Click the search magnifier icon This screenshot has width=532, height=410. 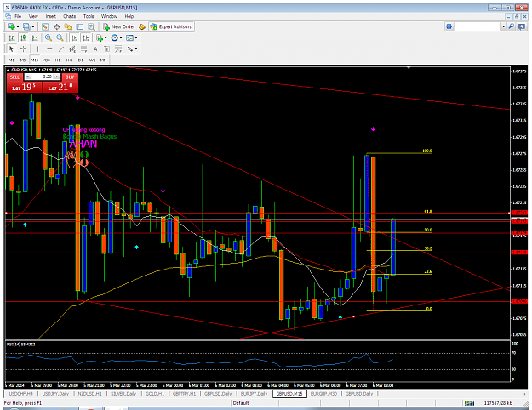tap(512, 26)
